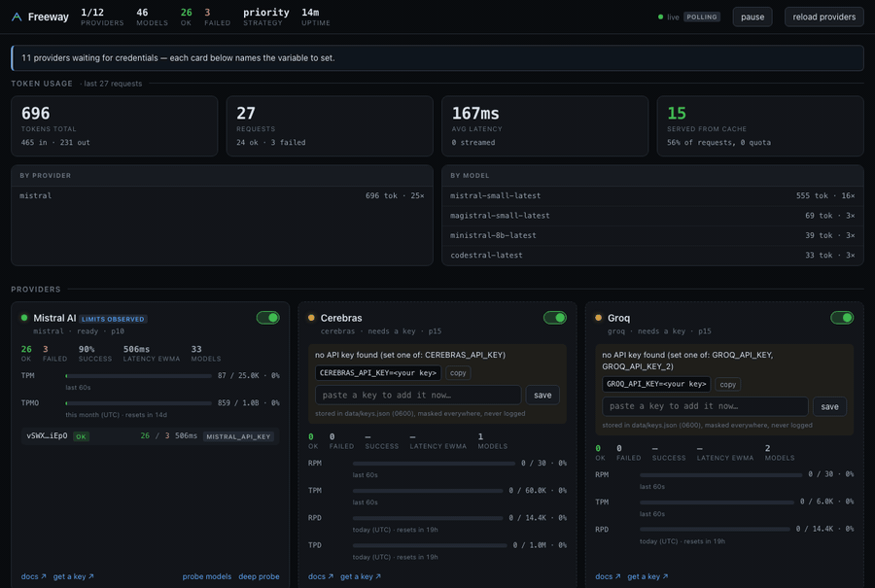Click the CEREBRAS_API_KEY=<your key> snippet
The image size is (875, 588).
pyautogui.click(x=378, y=372)
